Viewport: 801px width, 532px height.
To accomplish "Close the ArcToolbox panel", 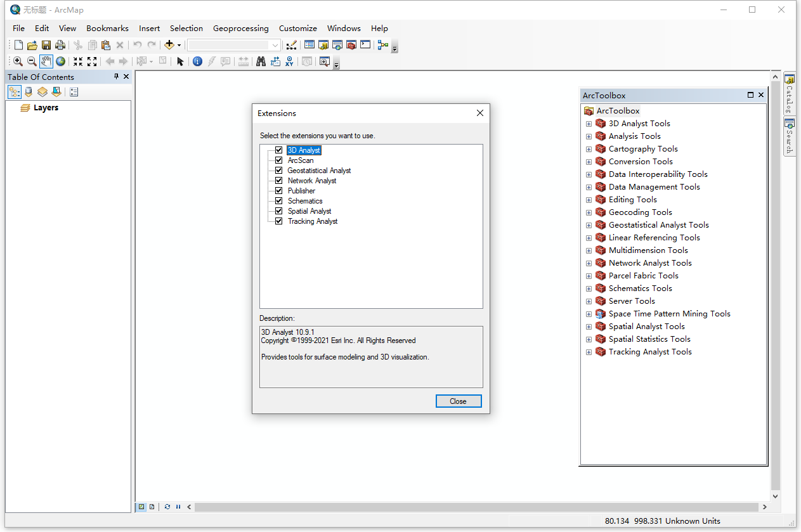I will (x=761, y=95).
